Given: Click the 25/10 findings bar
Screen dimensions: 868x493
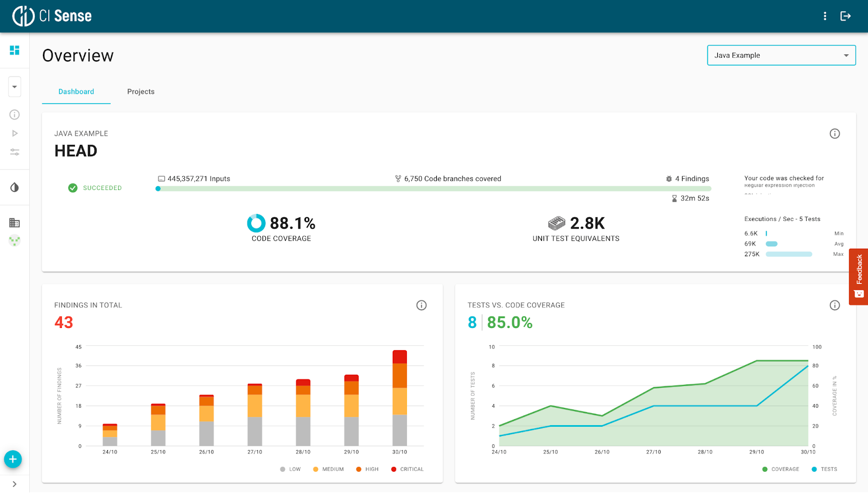Looking at the screenshot, I should click(x=158, y=425).
